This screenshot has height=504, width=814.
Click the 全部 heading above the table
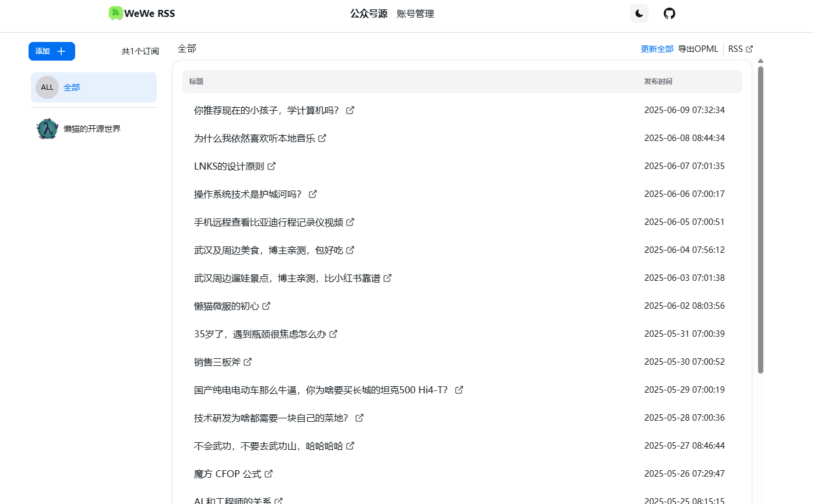click(187, 48)
